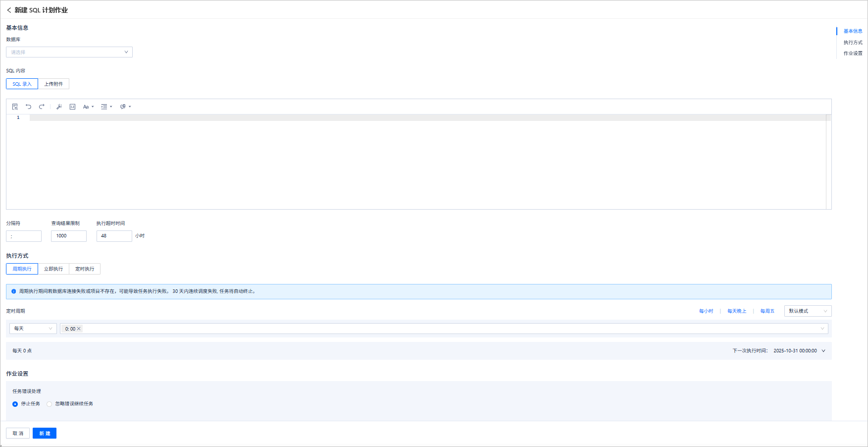Click the info icon in the blue notice
868x447 pixels.
(x=14, y=291)
